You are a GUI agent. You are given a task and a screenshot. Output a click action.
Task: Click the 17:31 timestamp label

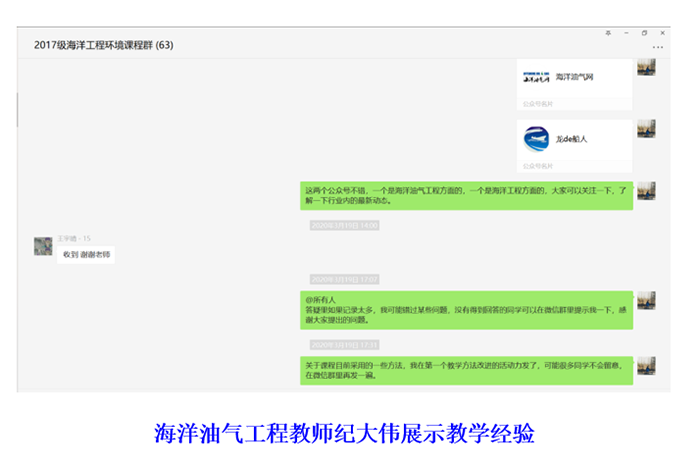345,345
